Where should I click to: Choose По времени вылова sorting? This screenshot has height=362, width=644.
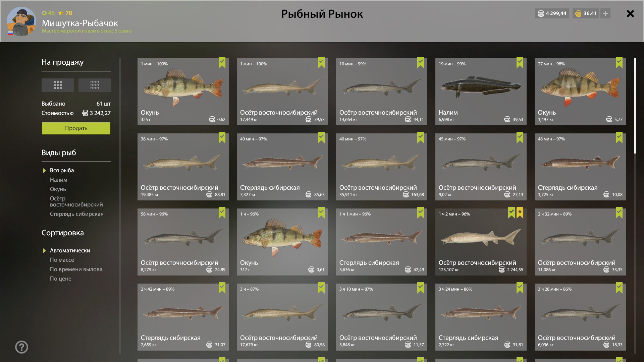pos(76,269)
